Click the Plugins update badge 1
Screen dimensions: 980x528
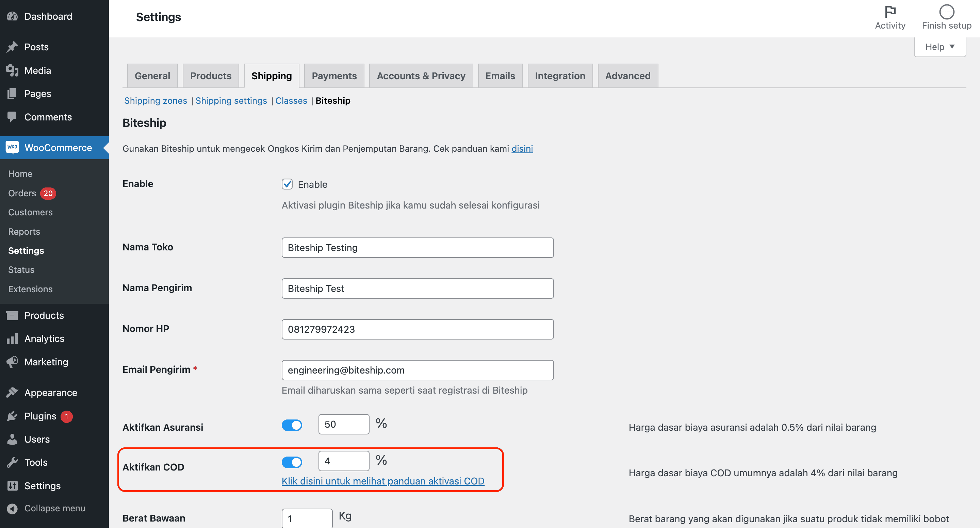tap(67, 416)
